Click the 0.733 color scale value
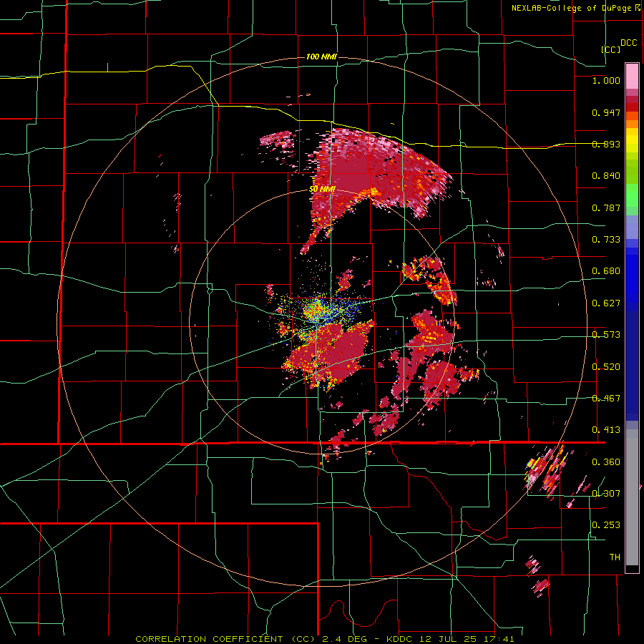 [x=606, y=240]
